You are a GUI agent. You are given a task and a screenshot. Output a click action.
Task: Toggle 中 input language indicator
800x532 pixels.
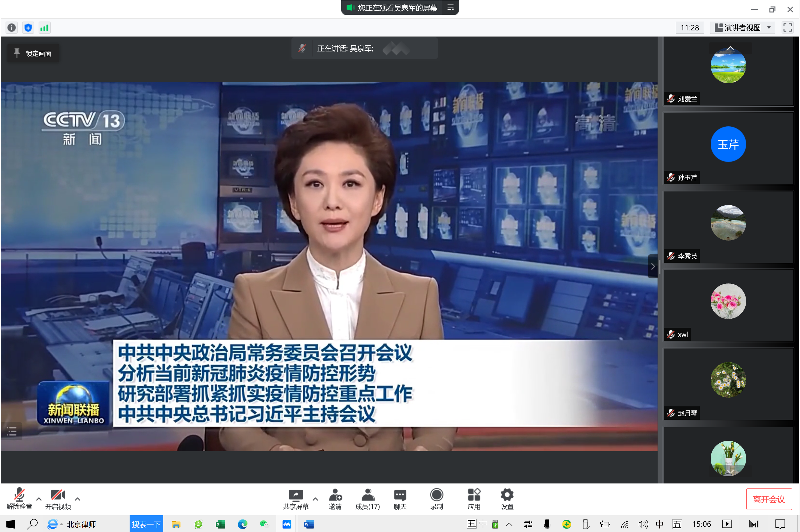click(659, 524)
